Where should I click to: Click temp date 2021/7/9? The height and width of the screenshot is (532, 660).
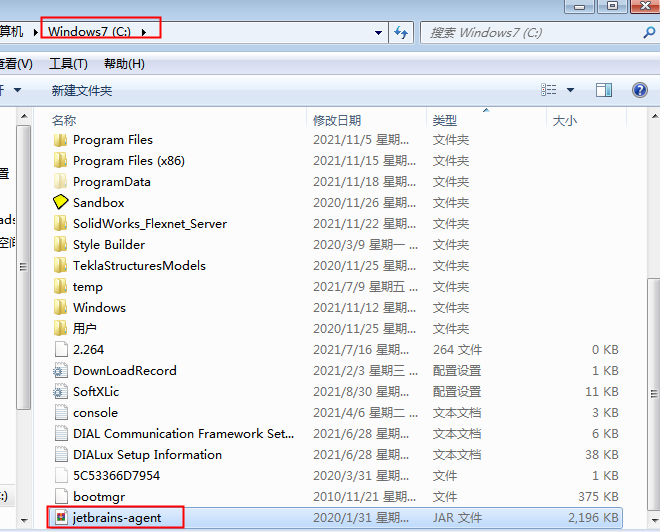365,287
